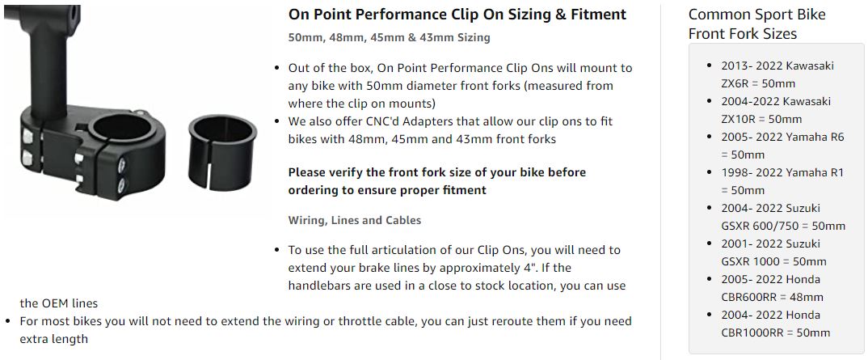Select the '50mm, 48mm, 45mm & 43mm Sizing' subheading
Image resolution: width=868 pixels, height=360 pixels.
(x=389, y=37)
